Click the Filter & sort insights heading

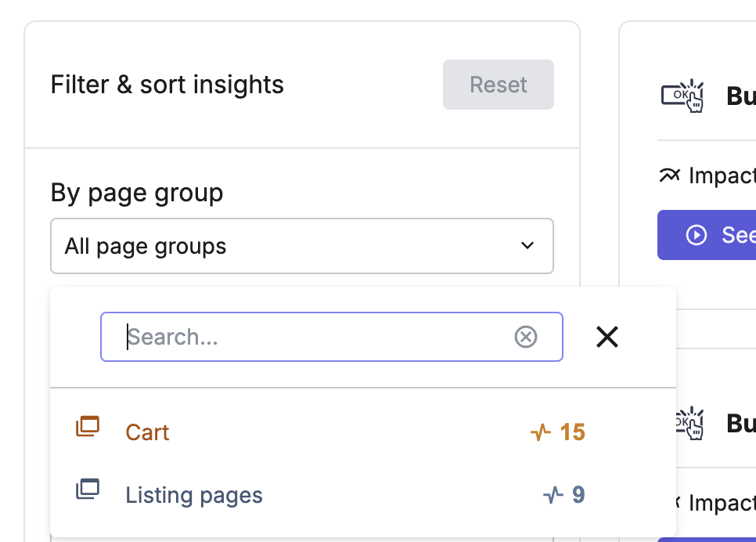coord(167,85)
